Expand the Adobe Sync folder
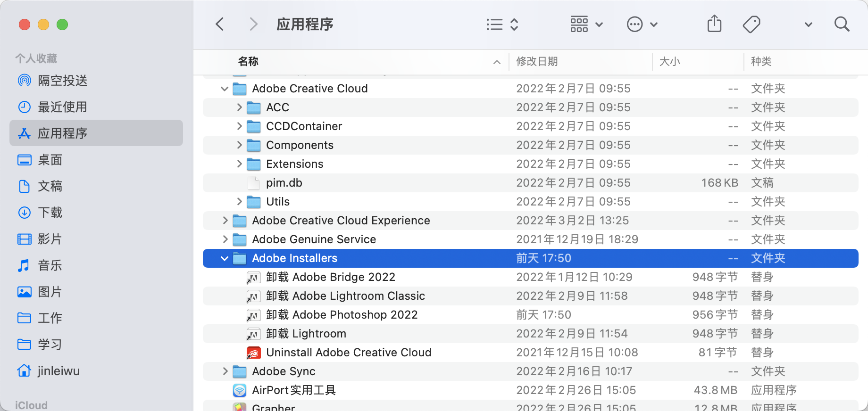 tap(225, 371)
